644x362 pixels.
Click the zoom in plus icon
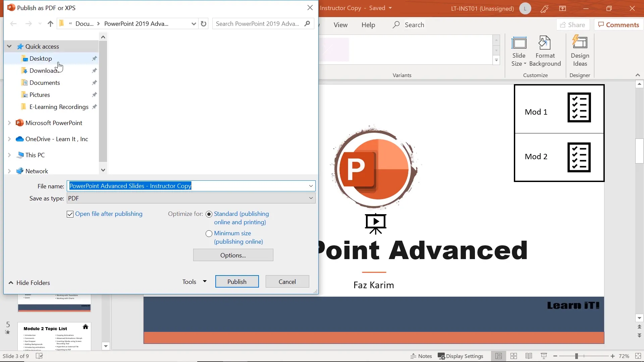613,356
